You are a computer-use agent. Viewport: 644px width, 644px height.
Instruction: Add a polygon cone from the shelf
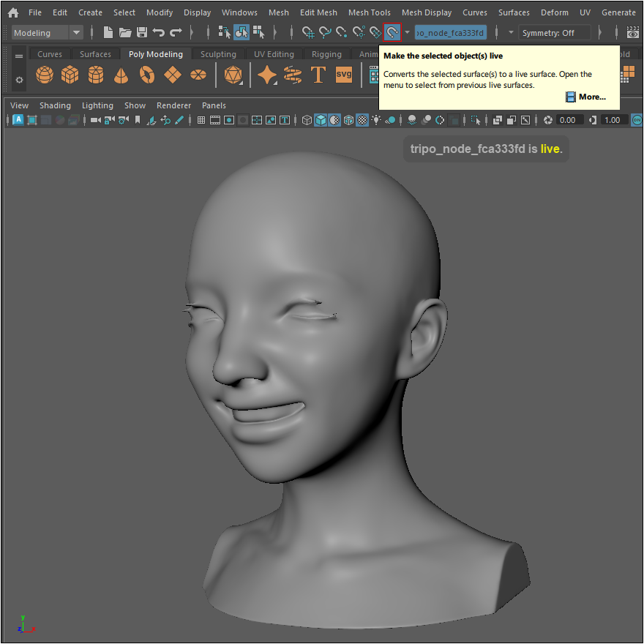(121, 75)
